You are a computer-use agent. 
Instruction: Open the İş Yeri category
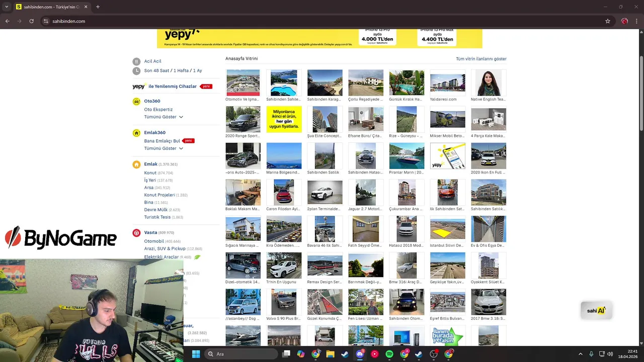150,180
